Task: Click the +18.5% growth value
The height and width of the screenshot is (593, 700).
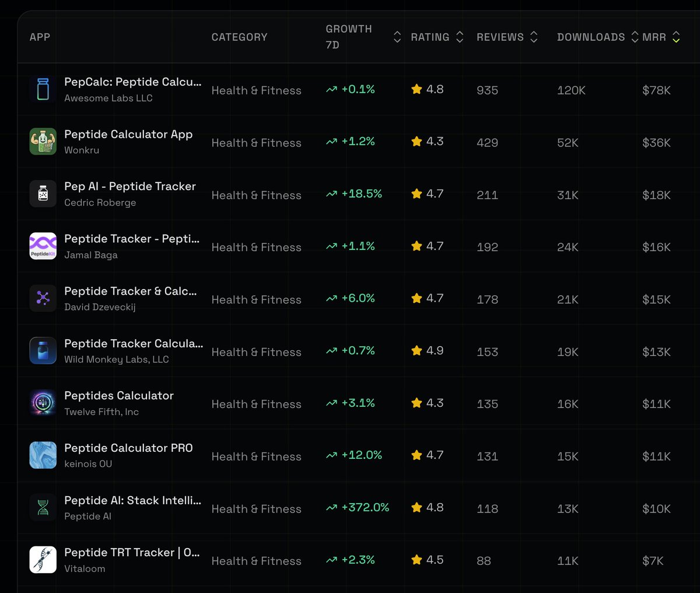Action: [362, 194]
